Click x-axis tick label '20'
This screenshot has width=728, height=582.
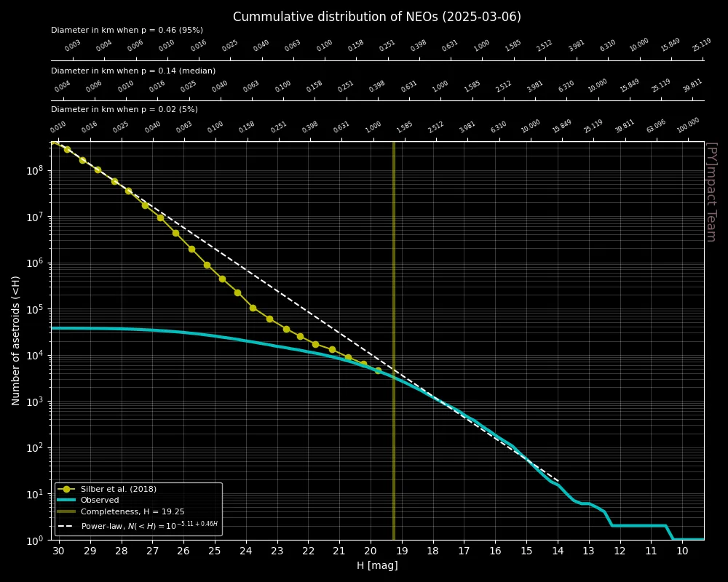pos(371,551)
